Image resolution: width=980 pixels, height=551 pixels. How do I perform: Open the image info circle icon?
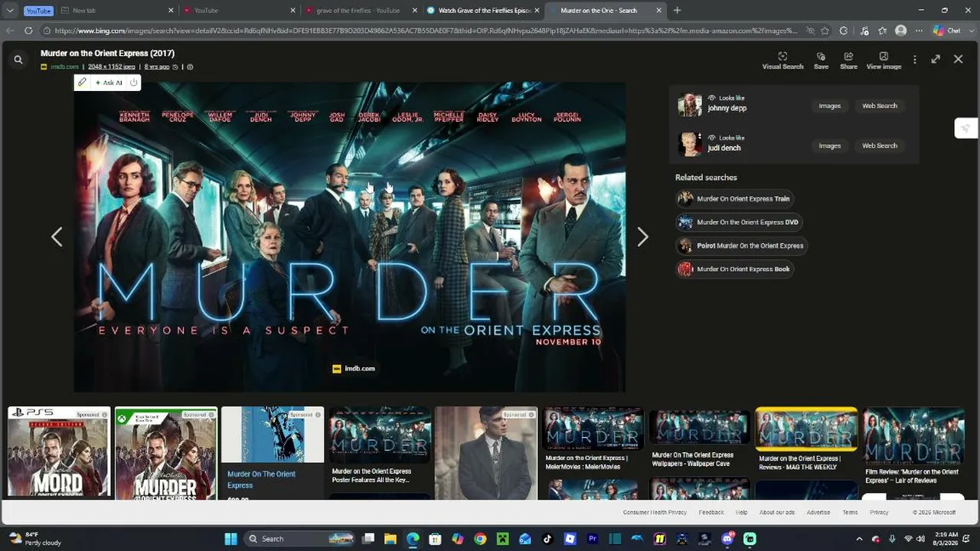click(x=190, y=67)
